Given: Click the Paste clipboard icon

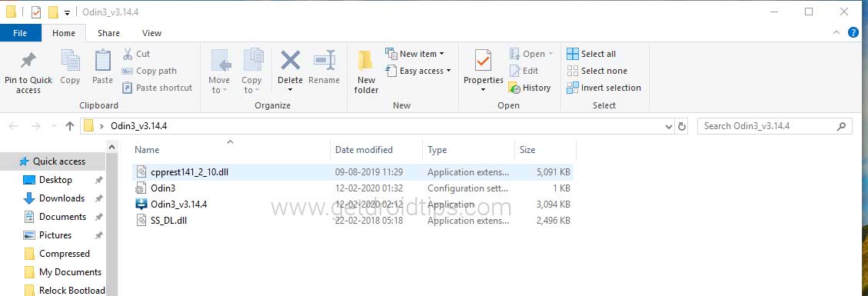Looking at the screenshot, I should (x=102, y=60).
